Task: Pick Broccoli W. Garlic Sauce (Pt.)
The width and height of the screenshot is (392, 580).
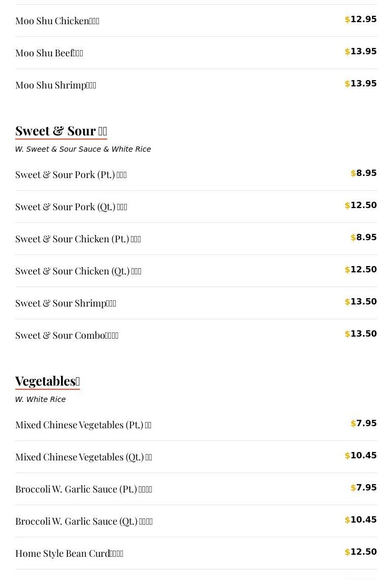Action: (x=84, y=489)
